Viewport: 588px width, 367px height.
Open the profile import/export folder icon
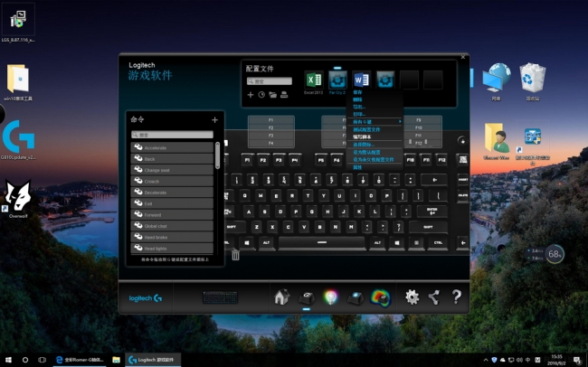tap(272, 95)
